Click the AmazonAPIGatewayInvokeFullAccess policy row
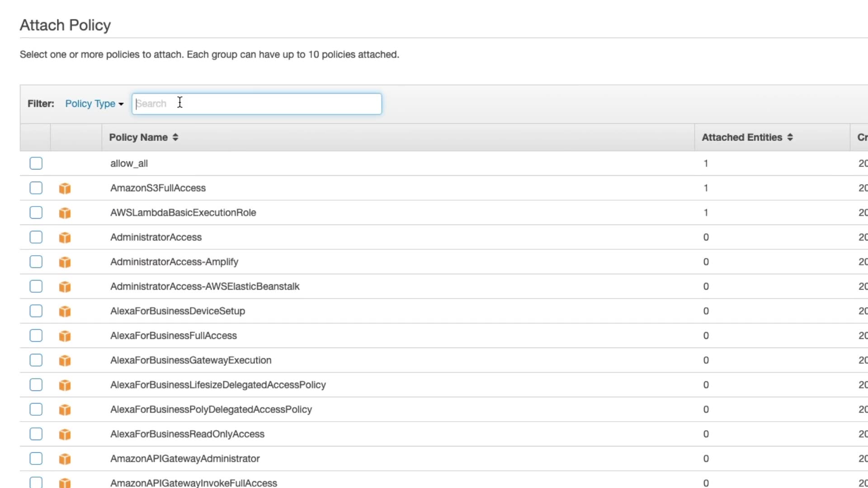The height and width of the screenshot is (488, 868). coord(193,483)
